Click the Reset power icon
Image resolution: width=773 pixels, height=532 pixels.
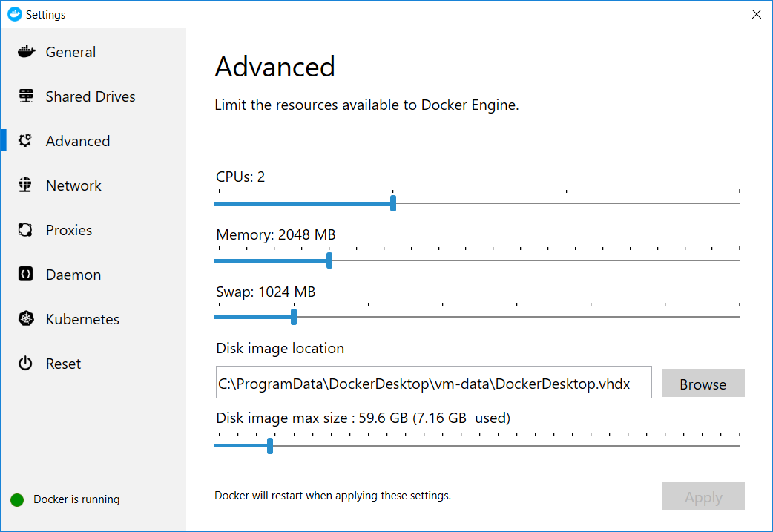(26, 363)
